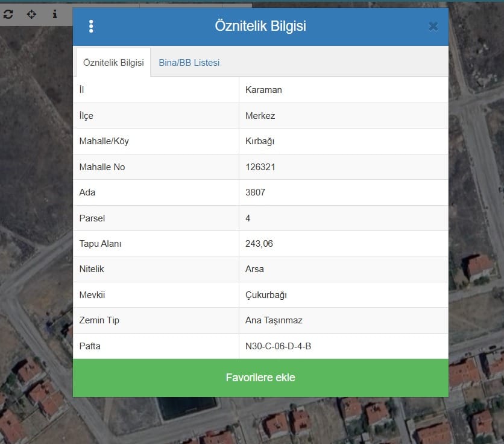This screenshot has height=444, width=504.
Task: Switch to the Bina/BB Listesi tab
Action: pos(189,62)
